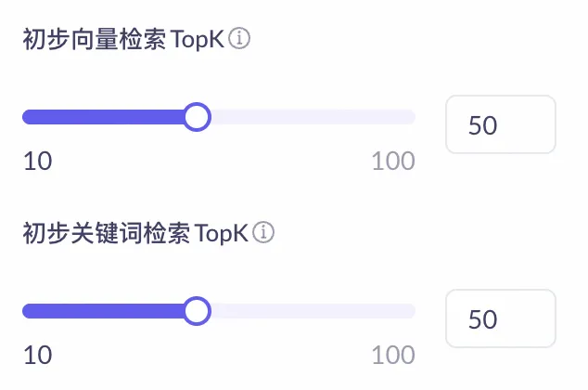Click the unfilled light track of vector TopK slider
The width and height of the screenshot is (588, 390).
[x=313, y=117]
